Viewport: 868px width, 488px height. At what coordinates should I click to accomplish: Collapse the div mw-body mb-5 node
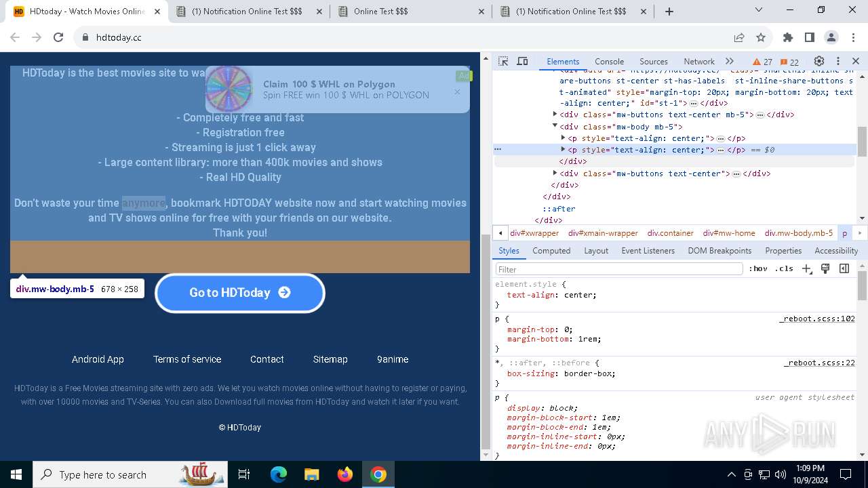(555, 126)
